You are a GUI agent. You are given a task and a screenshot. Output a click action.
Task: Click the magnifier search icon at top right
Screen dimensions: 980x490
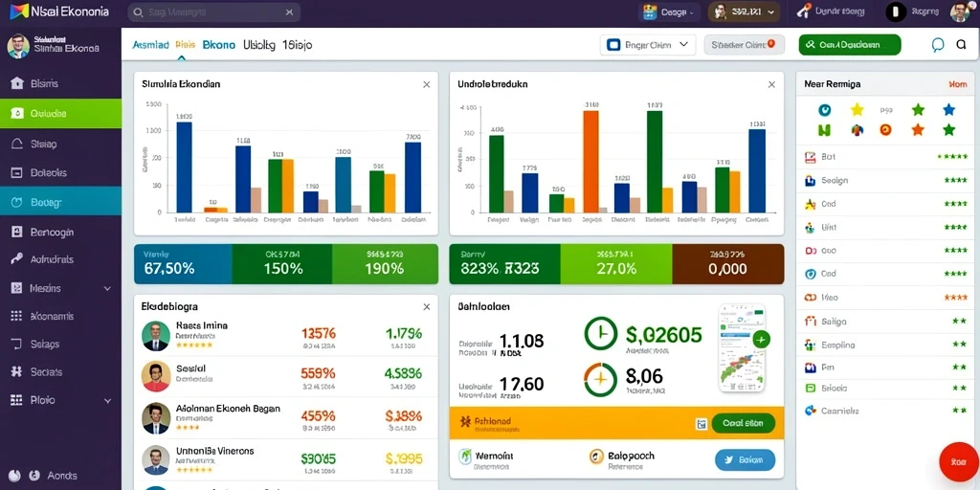point(961,44)
